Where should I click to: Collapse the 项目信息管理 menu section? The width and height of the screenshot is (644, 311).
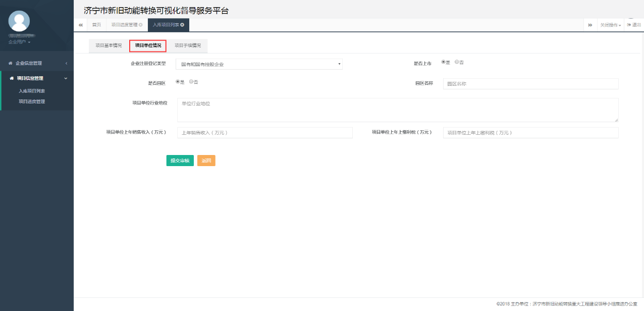[x=65, y=78]
